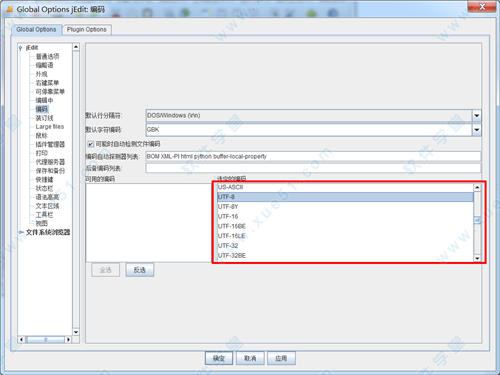Viewport: 500px width, 375px height.
Task: Click the encoding auto-detectors list field
Action: 313,156
